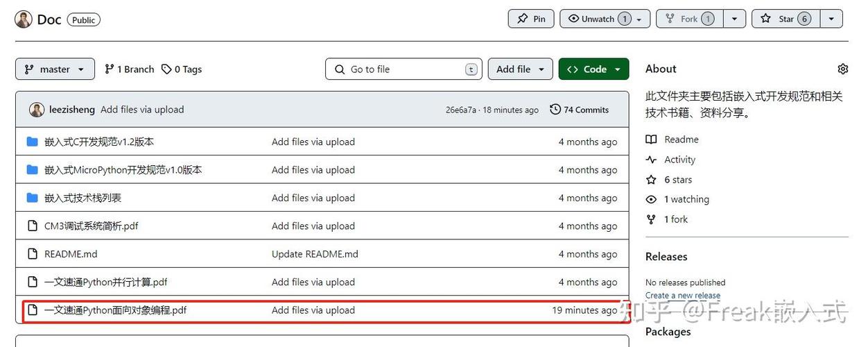Viewport: 868px width, 347px height.
Task: Open the 74 Commits history
Action: click(x=580, y=110)
